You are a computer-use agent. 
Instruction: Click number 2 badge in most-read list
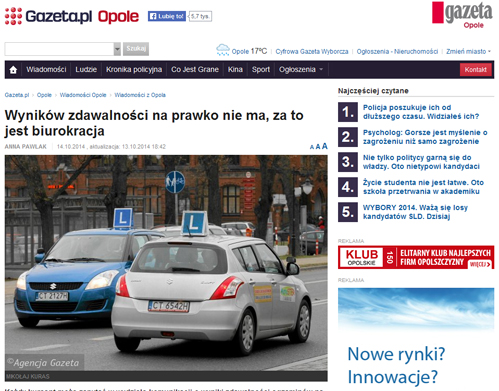(x=348, y=137)
